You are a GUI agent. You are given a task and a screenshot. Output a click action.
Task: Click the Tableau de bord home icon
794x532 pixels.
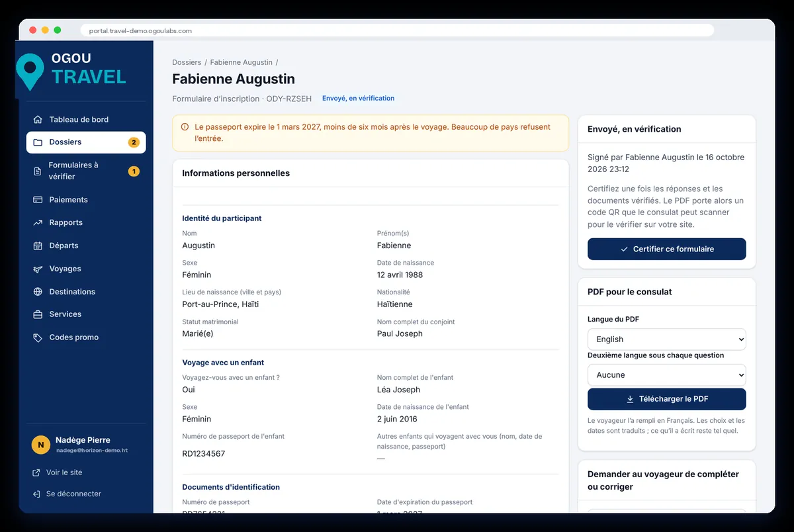coord(38,120)
